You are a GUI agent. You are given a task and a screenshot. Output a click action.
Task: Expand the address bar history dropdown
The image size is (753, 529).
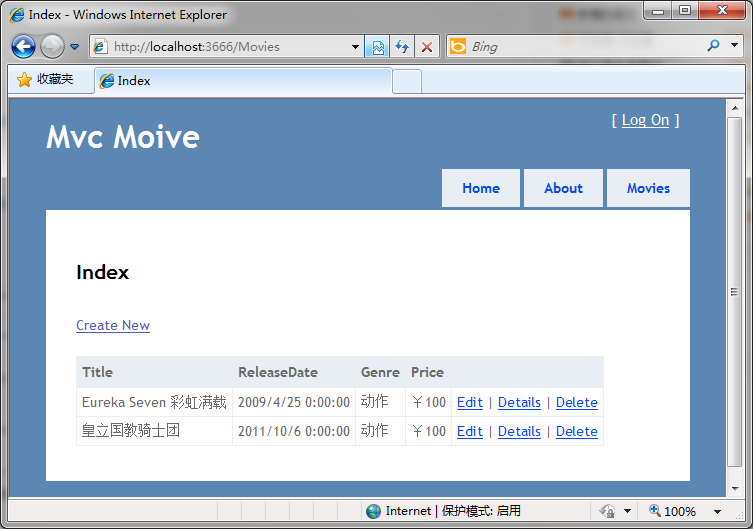pyautogui.click(x=355, y=47)
